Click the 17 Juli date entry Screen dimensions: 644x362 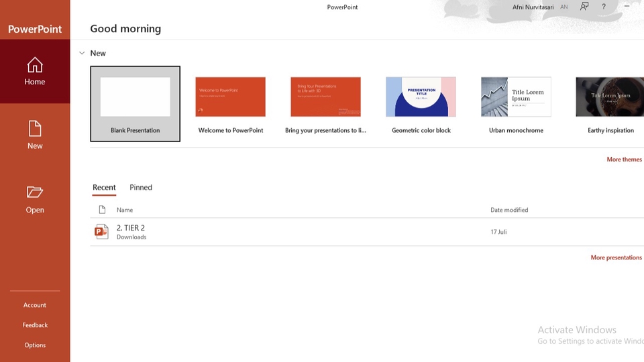pyautogui.click(x=498, y=232)
